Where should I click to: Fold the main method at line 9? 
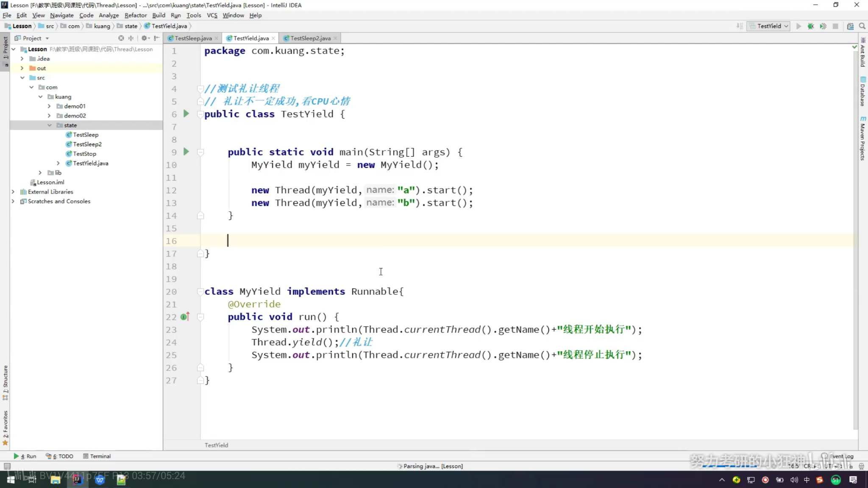(200, 152)
